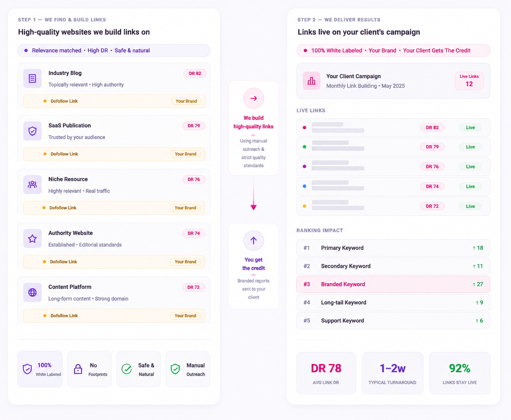
Task: Click Your Brand tag under Industry Blog
Action: pyautogui.click(x=186, y=101)
